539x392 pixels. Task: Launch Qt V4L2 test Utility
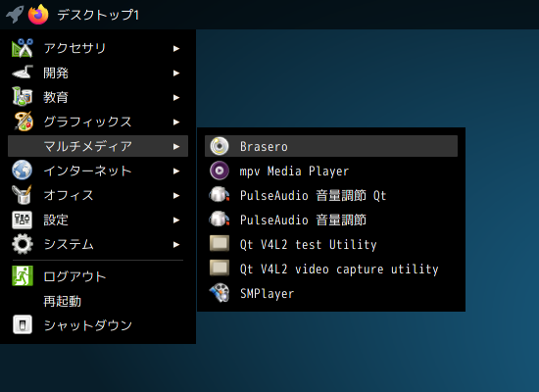click(331, 244)
